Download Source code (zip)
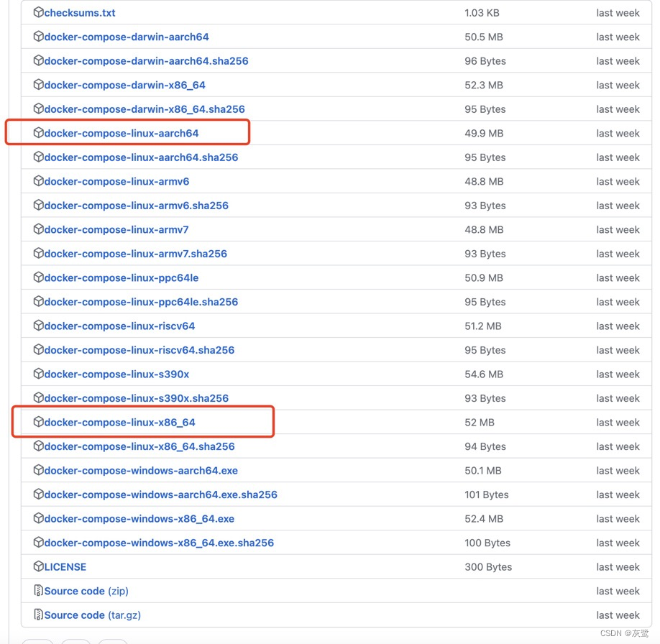This screenshot has height=644, width=660. [x=86, y=591]
